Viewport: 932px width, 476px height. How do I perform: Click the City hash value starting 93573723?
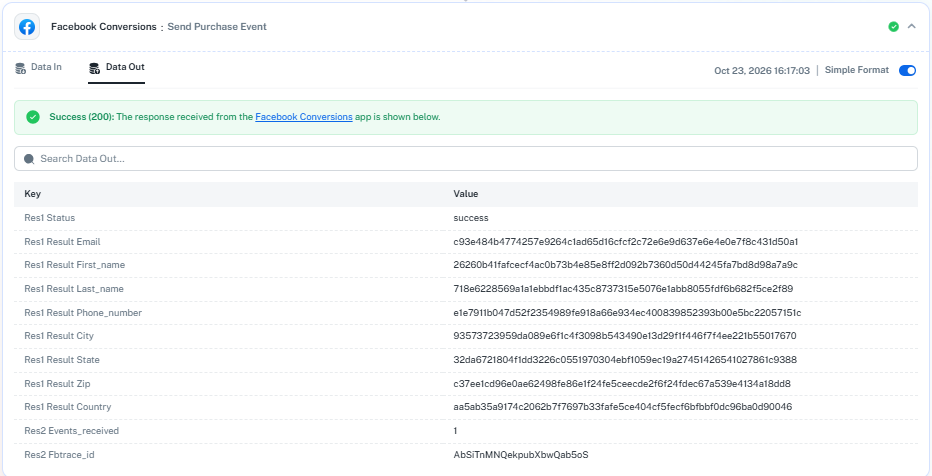(x=625, y=336)
